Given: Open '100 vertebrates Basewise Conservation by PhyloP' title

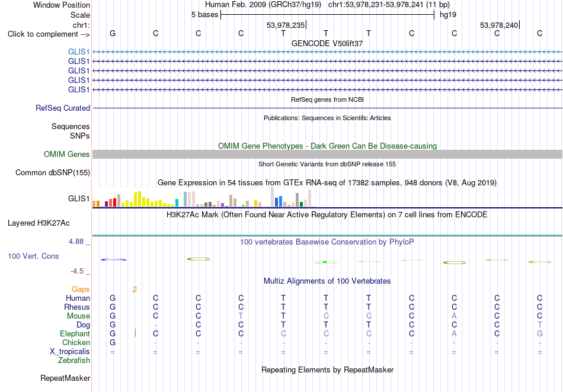Looking at the screenshot, I should click(x=327, y=242).
